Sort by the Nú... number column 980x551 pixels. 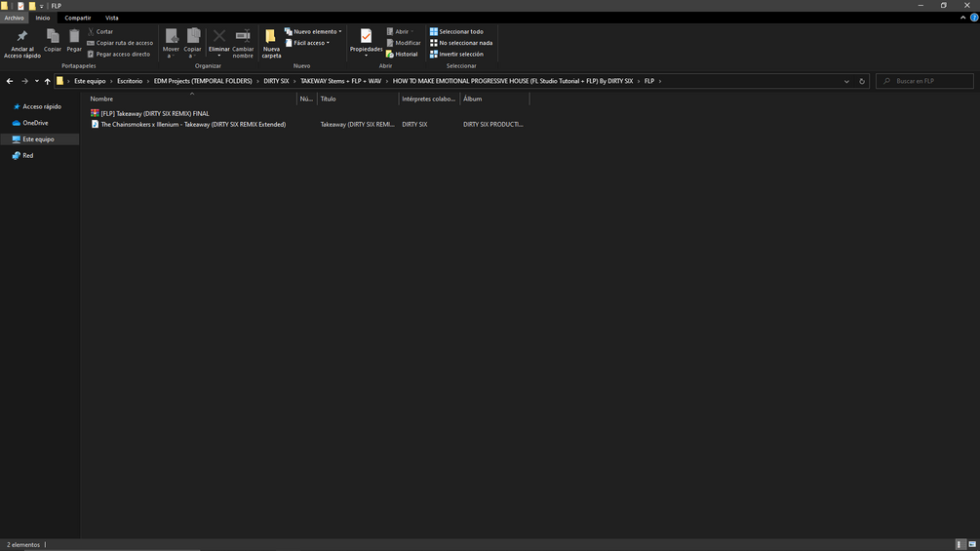pyautogui.click(x=306, y=98)
